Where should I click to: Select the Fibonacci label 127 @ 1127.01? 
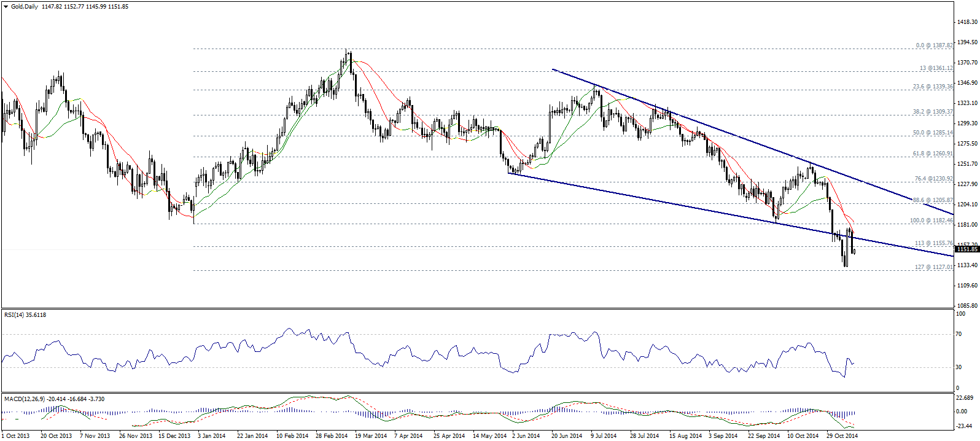point(934,267)
